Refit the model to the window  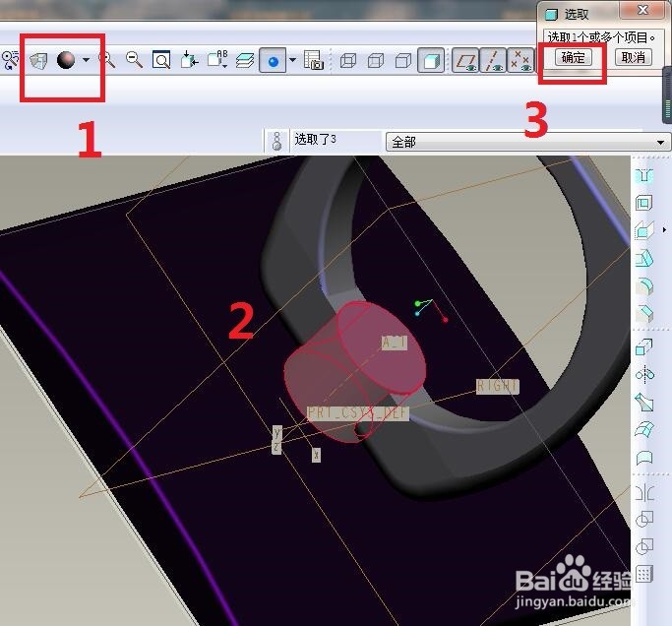[161, 60]
